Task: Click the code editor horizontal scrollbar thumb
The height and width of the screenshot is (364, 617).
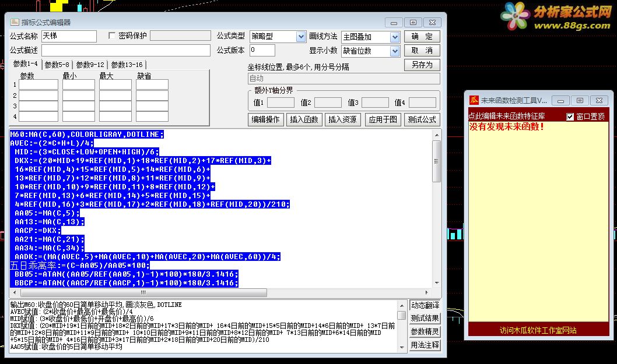Action: pos(143,292)
